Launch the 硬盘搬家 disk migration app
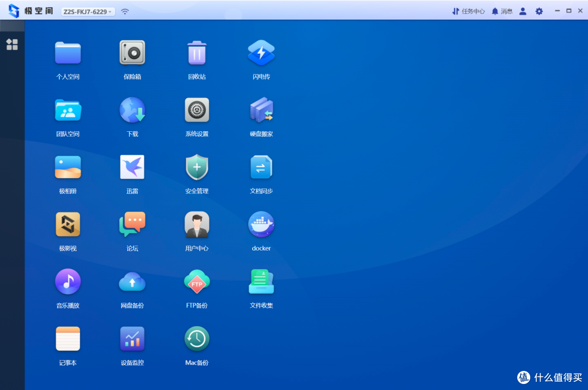This screenshot has width=588, height=390. click(x=261, y=110)
